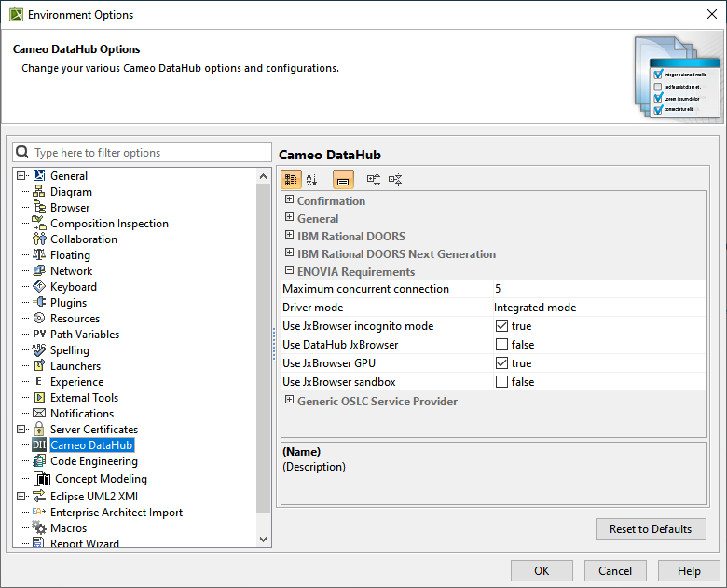Click the Network icon
The image size is (727, 588).
coord(39,271)
